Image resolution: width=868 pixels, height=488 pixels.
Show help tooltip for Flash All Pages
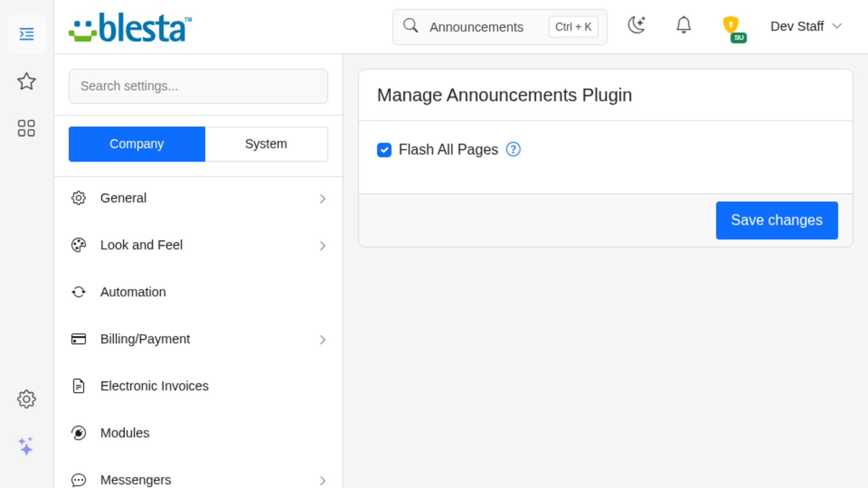point(513,149)
